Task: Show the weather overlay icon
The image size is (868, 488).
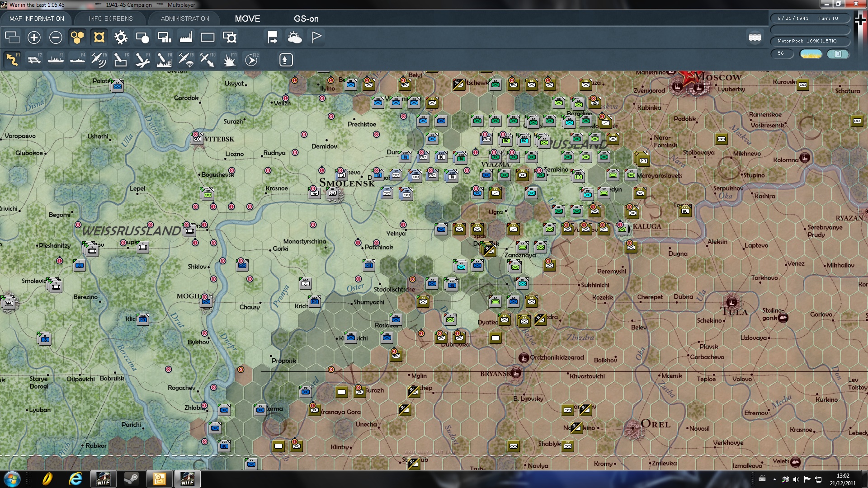Action: click(x=295, y=38)
